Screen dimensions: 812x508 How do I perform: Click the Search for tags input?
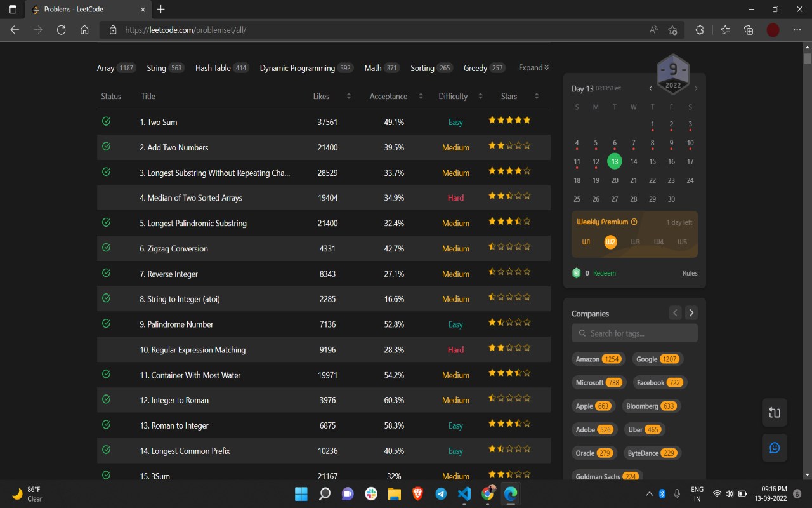point(634,333)
